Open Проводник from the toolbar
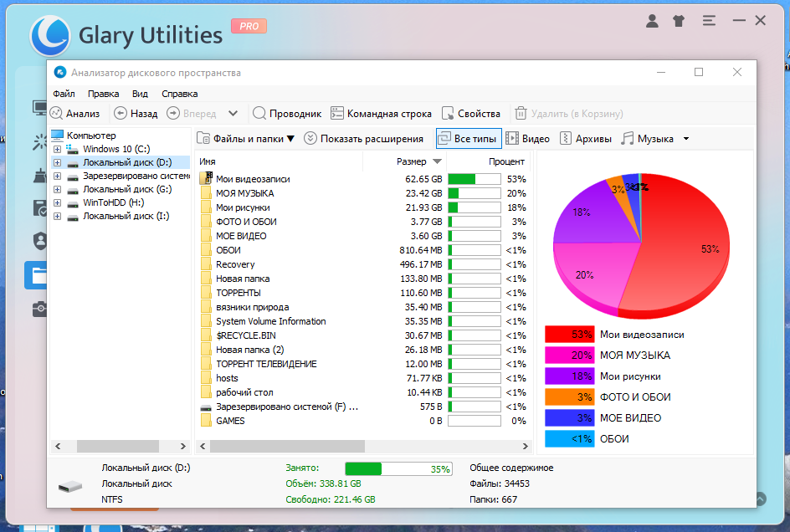Viewport: 790px width, 532px height. click(x=287, y=114)
